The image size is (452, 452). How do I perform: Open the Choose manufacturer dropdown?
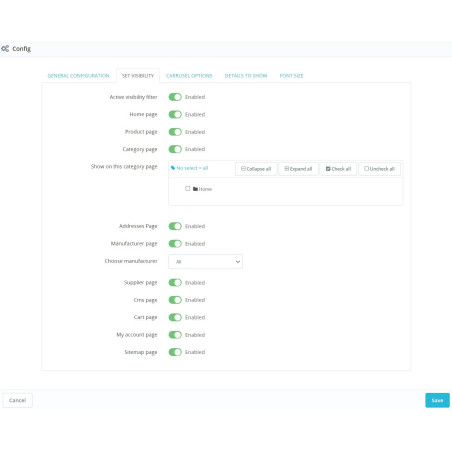(x=205, y=262)
